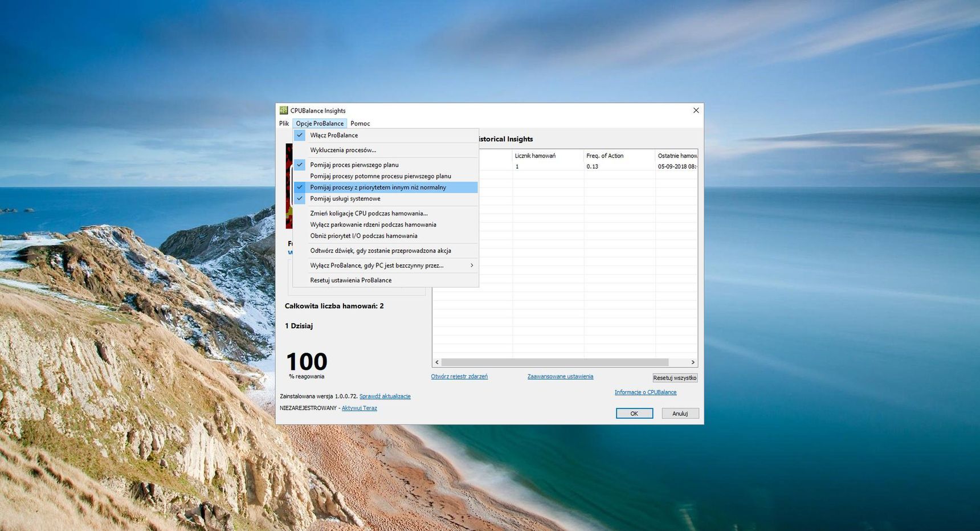Open the Plik menu
The height and width of the screenshot is (531, 980).
click(x=284, y=123)
